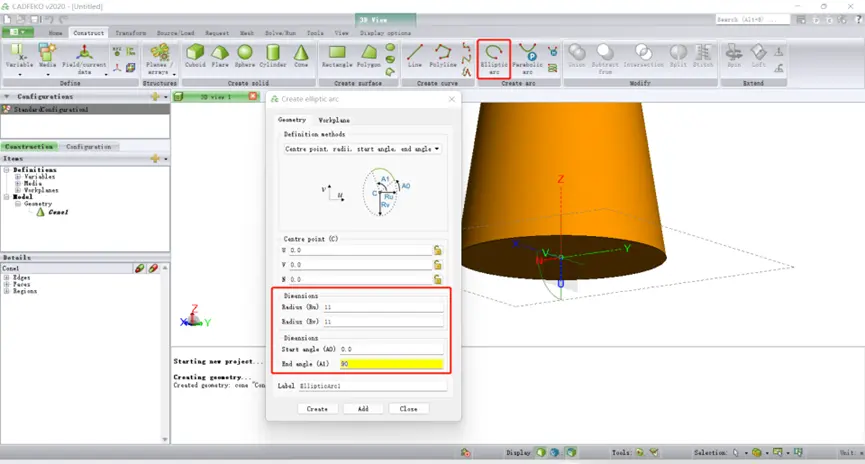
Task: Click the End angle (A1) field
Action: 391,364
